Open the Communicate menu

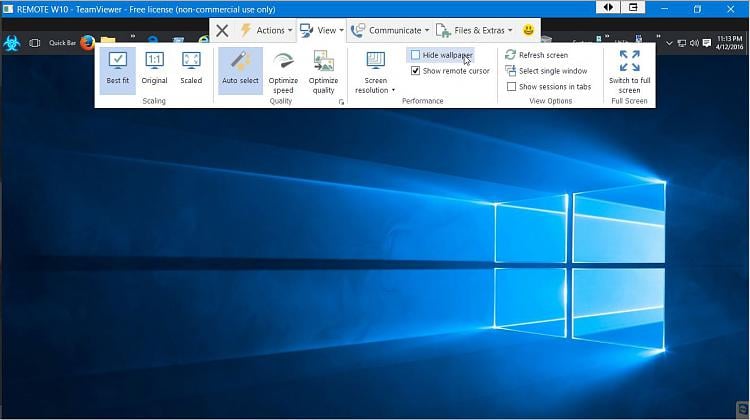(390, 30)
